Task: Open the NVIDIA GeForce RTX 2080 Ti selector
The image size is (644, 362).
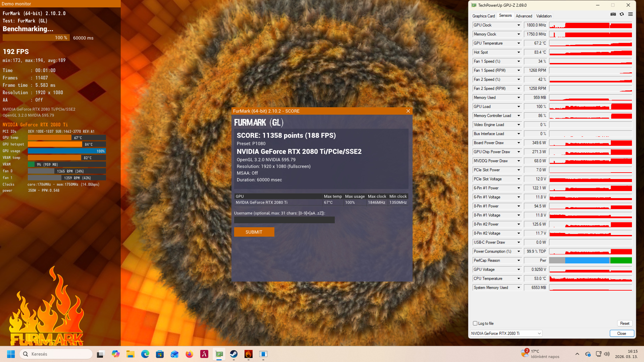Action: point(506,333)
